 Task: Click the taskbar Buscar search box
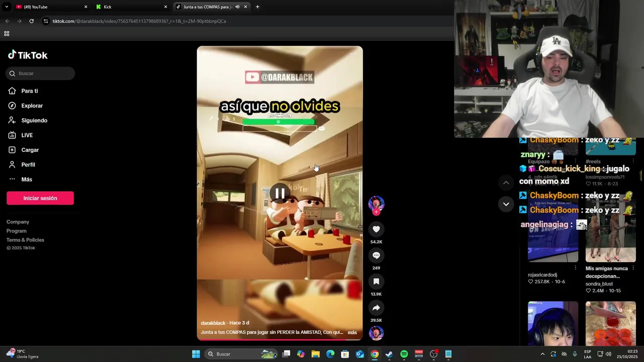click(241, 354)
